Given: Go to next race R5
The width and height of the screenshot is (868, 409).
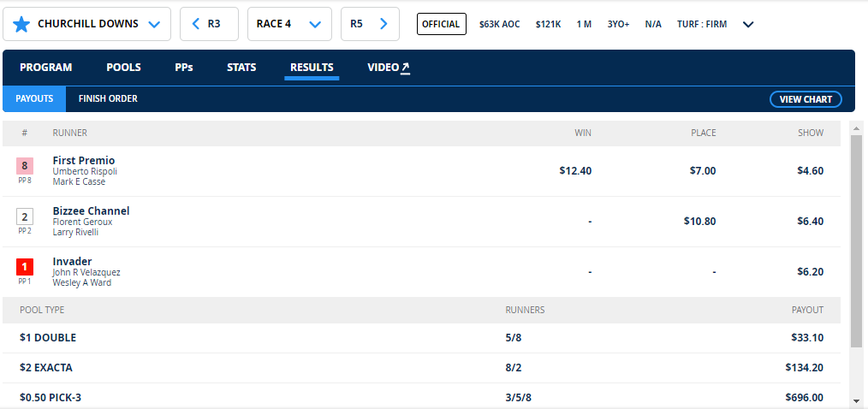Looking at the screenshot, I should click(370, 24).
